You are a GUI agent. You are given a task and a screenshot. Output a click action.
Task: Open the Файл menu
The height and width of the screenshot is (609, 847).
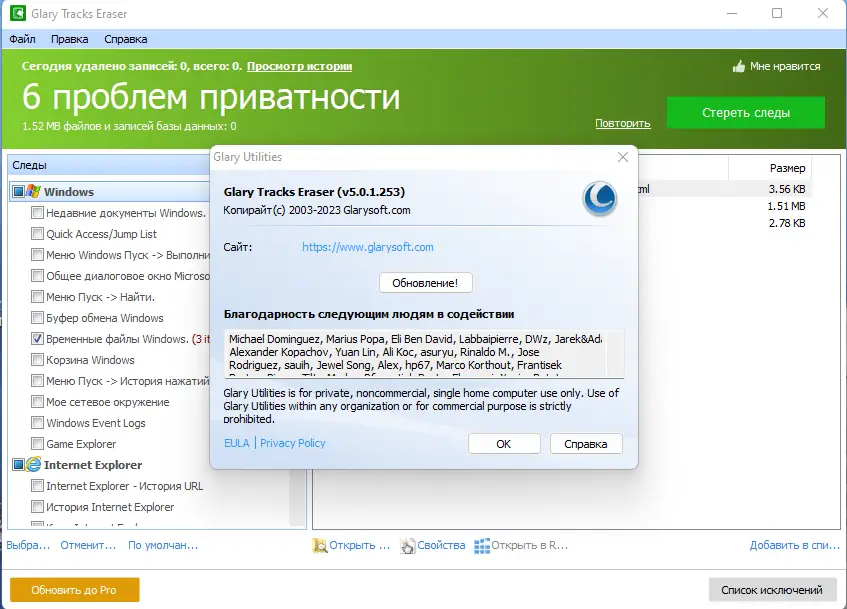click(22, 39)
